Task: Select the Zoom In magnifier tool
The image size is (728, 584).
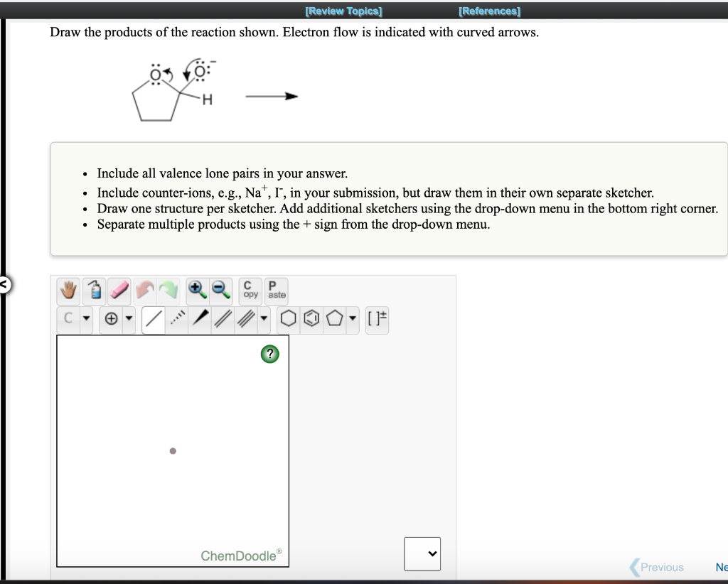Action: point(196,291)
